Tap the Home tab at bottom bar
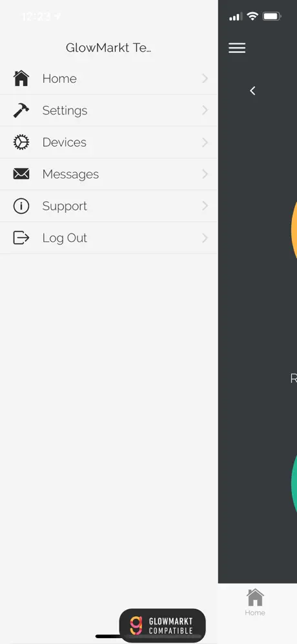 [x=255, y=602]
